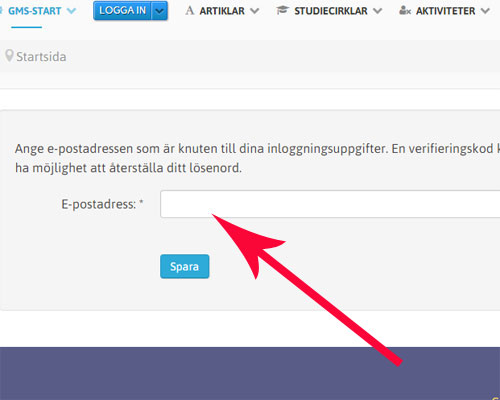Open the STUDIECIRKLAR menu

click(331, 11)
